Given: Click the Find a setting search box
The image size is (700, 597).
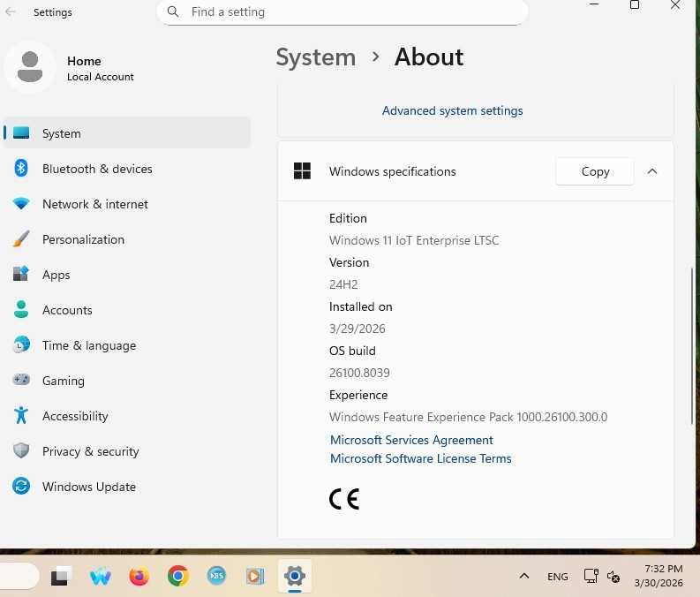Looking at the screenshot, I should pyautogui.click(x=342, y=12).
